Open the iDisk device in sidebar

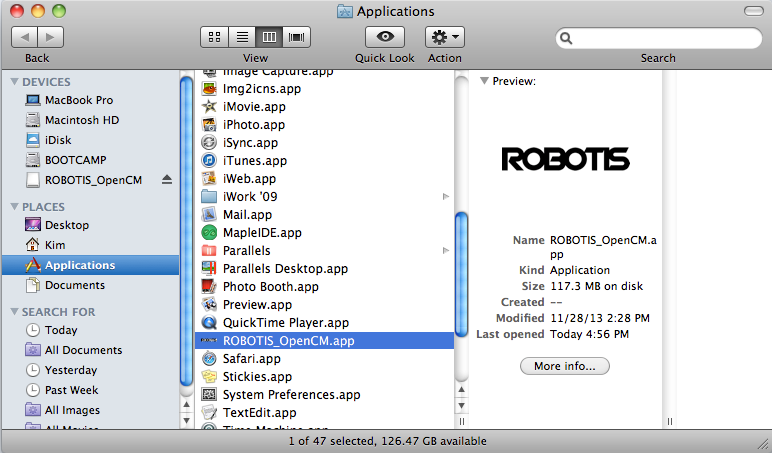pos(58,140)
